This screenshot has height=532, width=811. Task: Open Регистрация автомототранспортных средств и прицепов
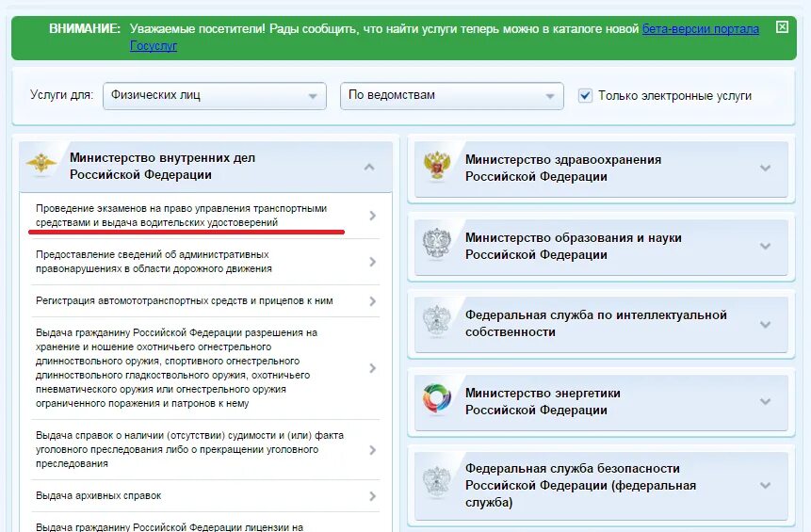tap(184, 301)
